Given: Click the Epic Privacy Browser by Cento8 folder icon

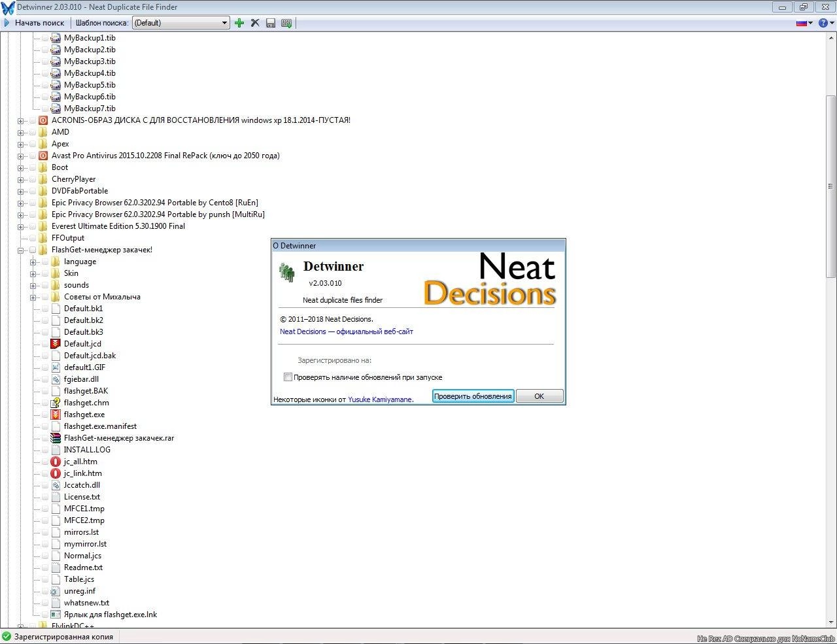Looking at the screenshot, I should (x=43, y=203).
